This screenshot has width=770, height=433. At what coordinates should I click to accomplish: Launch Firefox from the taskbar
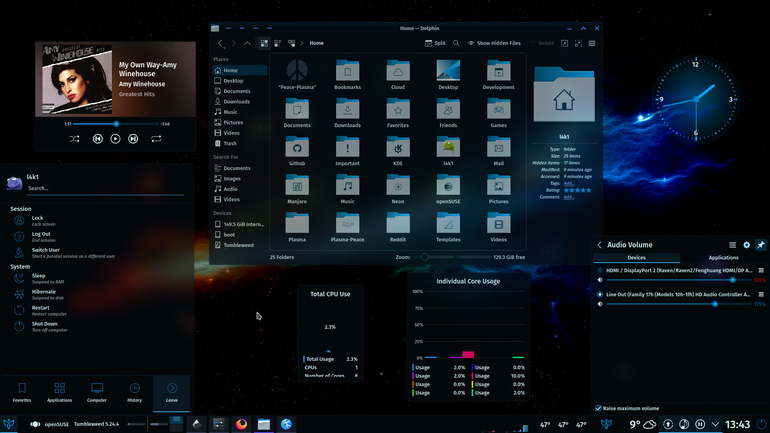click(x=241, y=424)
